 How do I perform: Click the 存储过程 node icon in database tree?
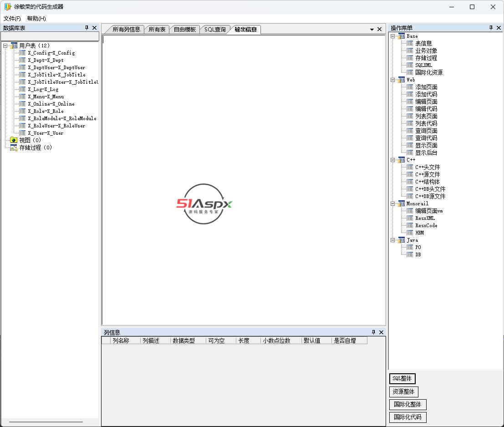(14, 147)
